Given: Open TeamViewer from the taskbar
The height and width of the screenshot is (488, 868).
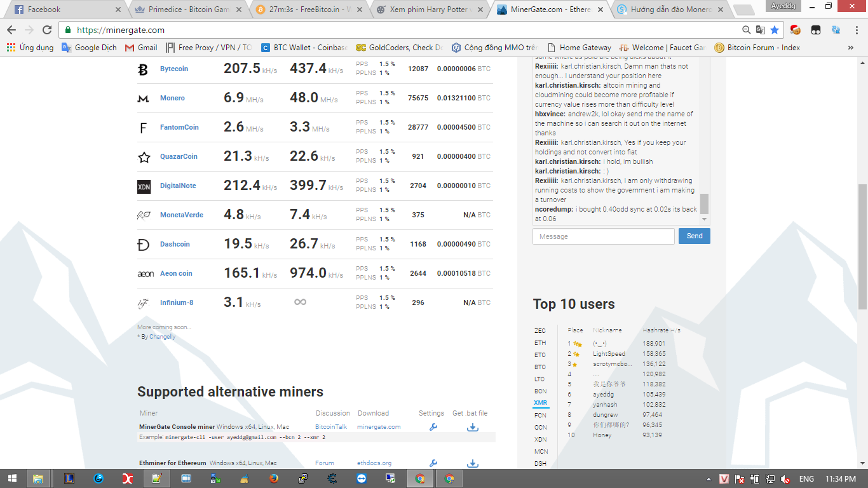Looking at the screenshot, I should [x=362, y=478].
